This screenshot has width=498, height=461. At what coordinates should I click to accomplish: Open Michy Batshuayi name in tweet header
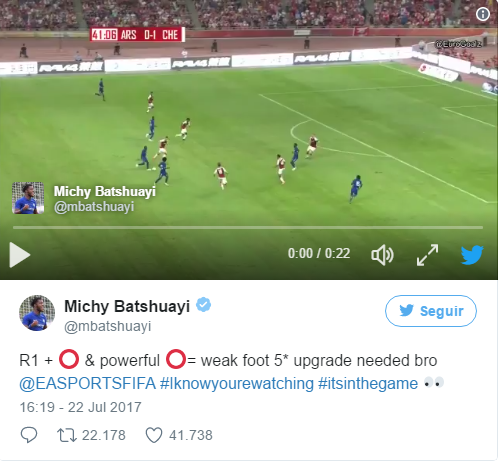tap(127, 306)
